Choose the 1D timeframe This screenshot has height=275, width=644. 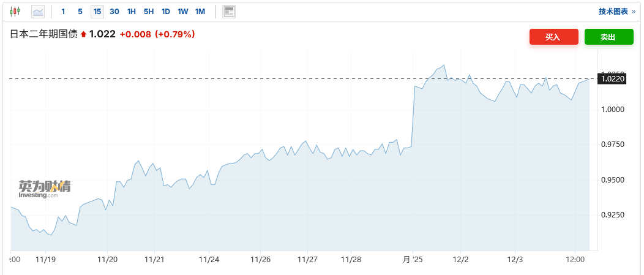(166, 11)
